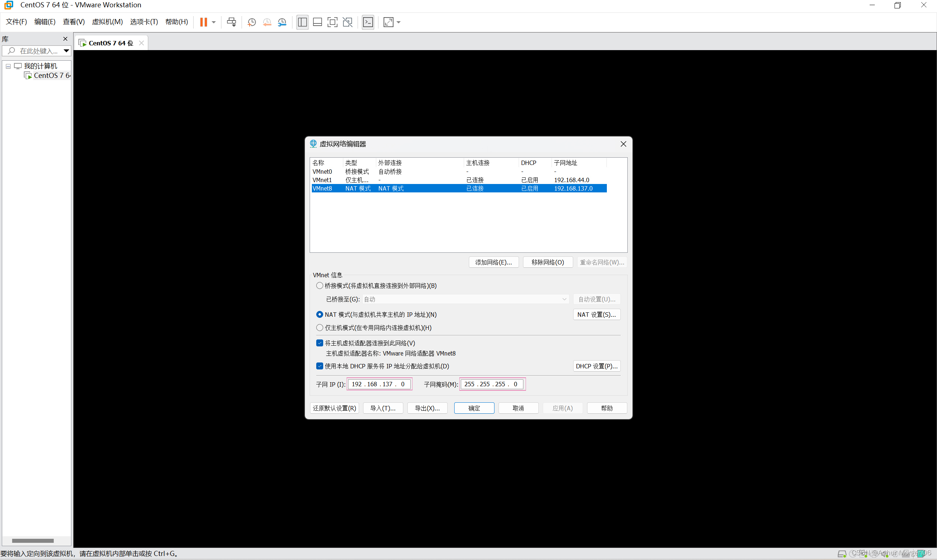Click the 类型 column header
The image size is (937, 560).
point(359,163)
